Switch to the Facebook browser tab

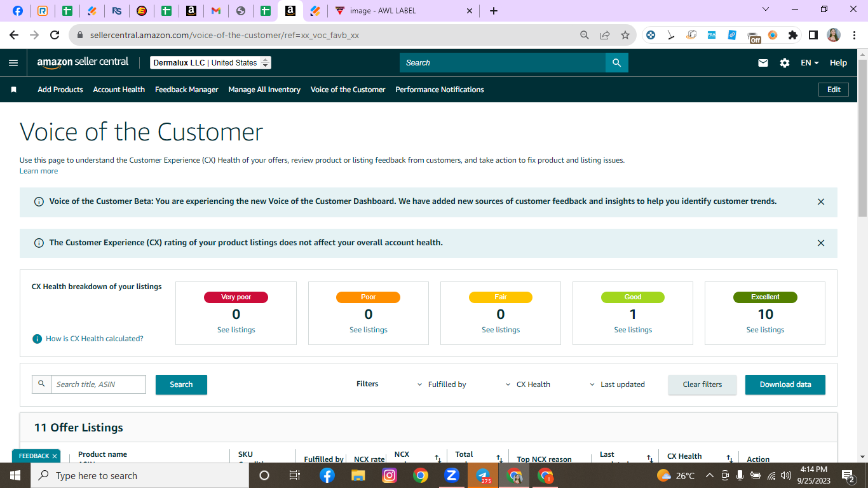click(x=18, y=11)
